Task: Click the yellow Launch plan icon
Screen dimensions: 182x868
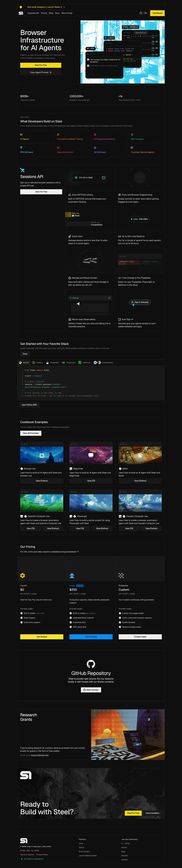Action: 22,575
